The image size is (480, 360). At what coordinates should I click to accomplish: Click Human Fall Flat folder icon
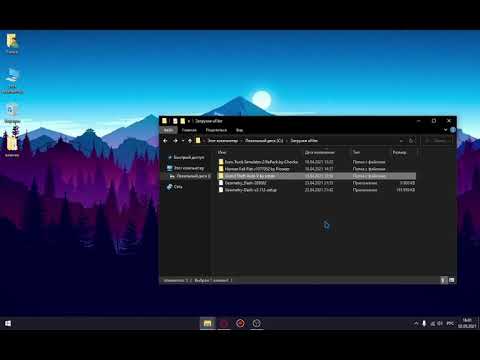(221, 169)
